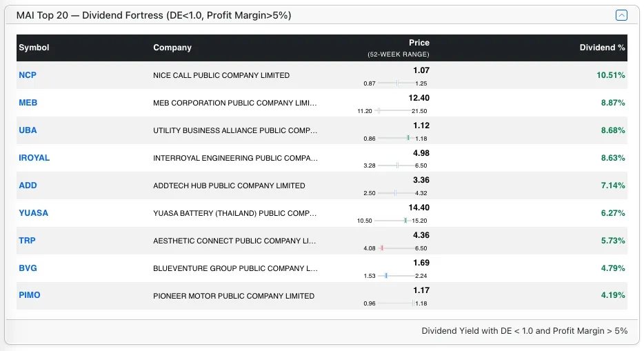Open the MEB symbol link

click(x=28, y=103)
